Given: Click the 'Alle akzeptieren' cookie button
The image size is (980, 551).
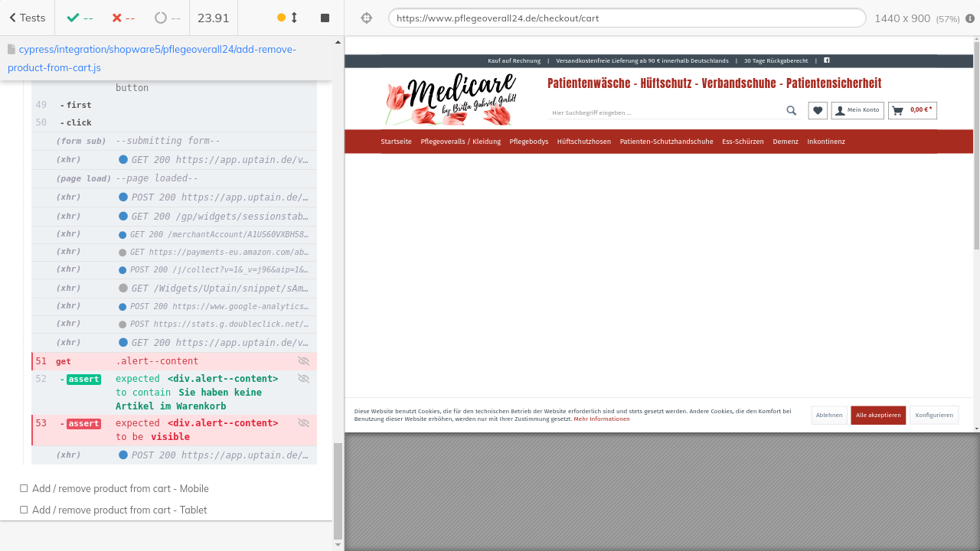Looking at the screenshot, I should coord(877,415).
